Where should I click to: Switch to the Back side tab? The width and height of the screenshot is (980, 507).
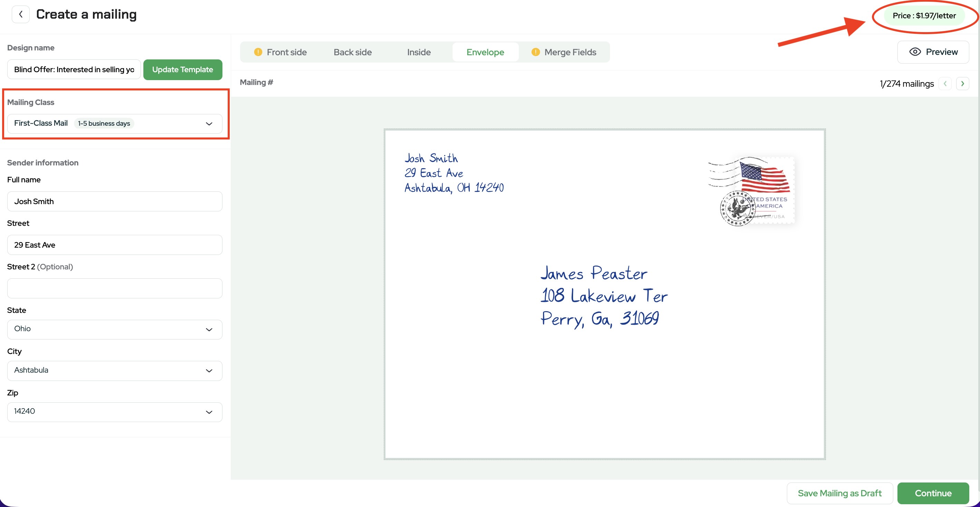[352, 52]
